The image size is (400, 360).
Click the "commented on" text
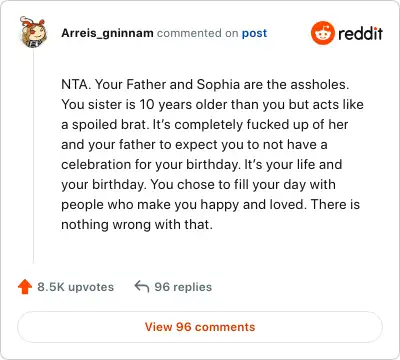[197, 33]
